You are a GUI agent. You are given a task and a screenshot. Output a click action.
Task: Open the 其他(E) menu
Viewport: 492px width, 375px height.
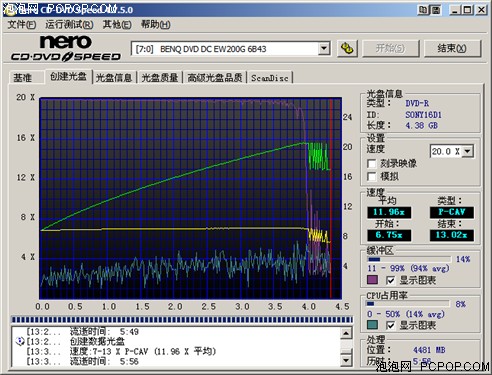tap(117, 24)
